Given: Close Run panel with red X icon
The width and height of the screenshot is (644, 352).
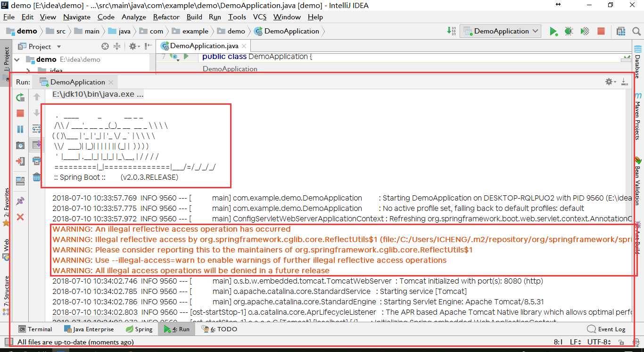Looking at the screenshot, I should click(x=20, y=217).
